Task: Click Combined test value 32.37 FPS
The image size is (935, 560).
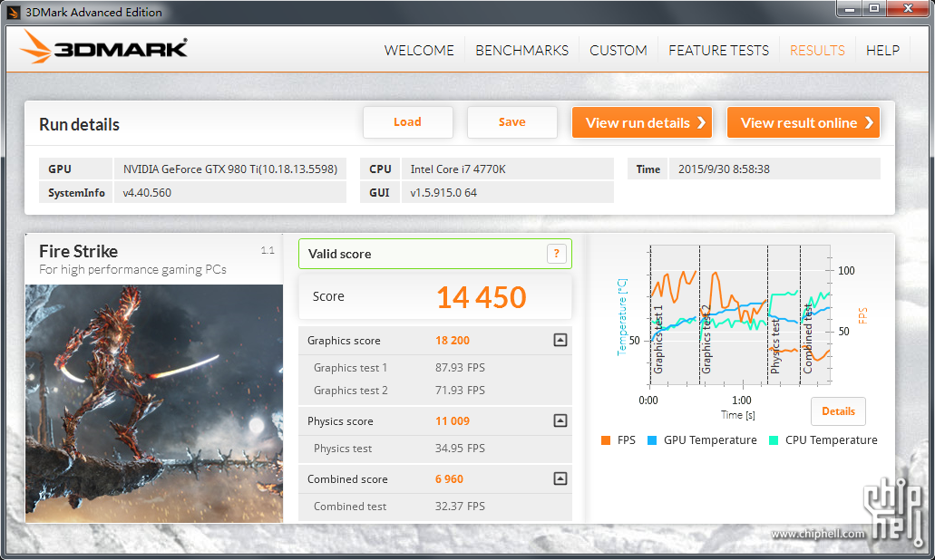Action: click(x=460, y=506)
